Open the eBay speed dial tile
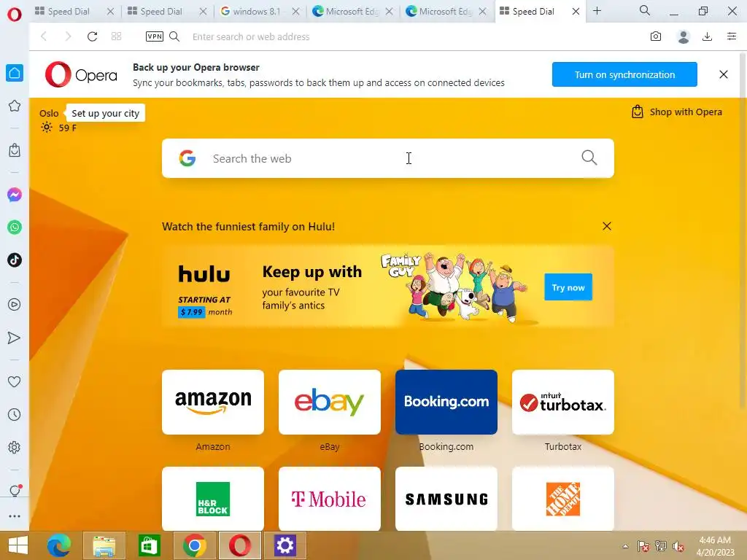 (x=330, y=402)
